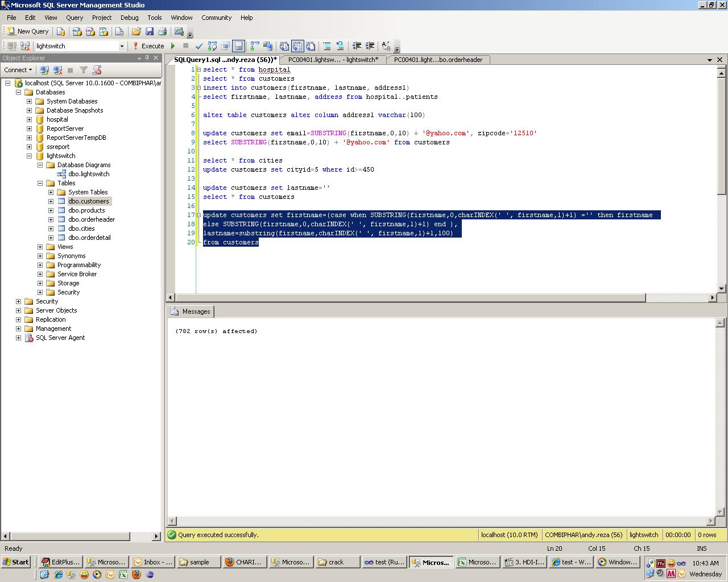728x582 pixels.
Task: Select the Specify Template Parameters icon
Action: [x=386, y=46]
